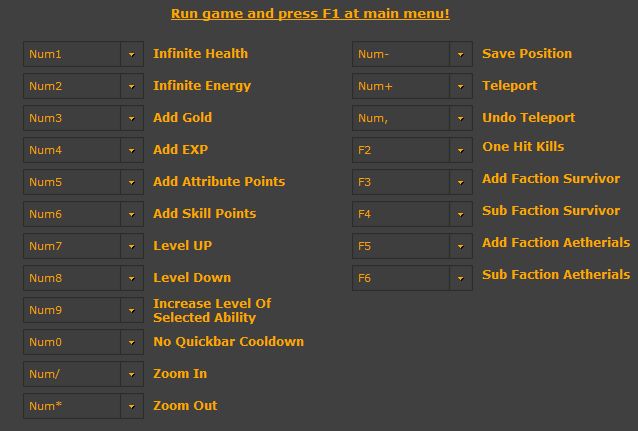The image size is (638, 431).
Task: Open the Num* dropdown for Zoom Out
Action: pos(131,407)
